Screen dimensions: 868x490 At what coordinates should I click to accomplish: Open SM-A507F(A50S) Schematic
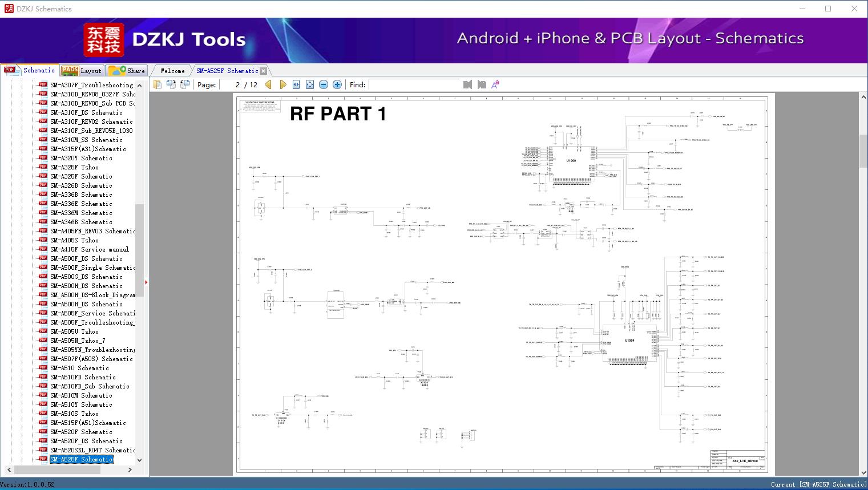click(x=91, y=359)
